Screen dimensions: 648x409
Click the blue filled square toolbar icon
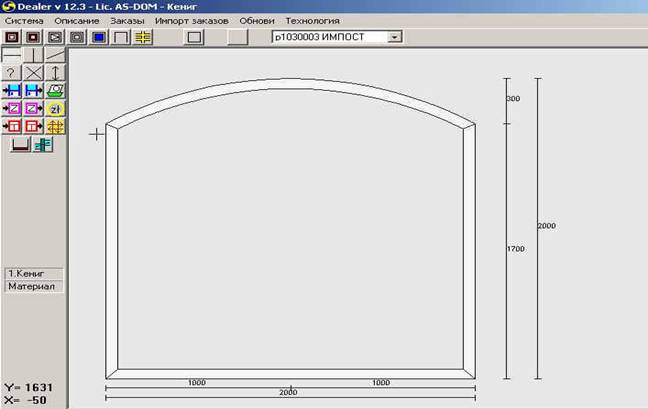99,37
